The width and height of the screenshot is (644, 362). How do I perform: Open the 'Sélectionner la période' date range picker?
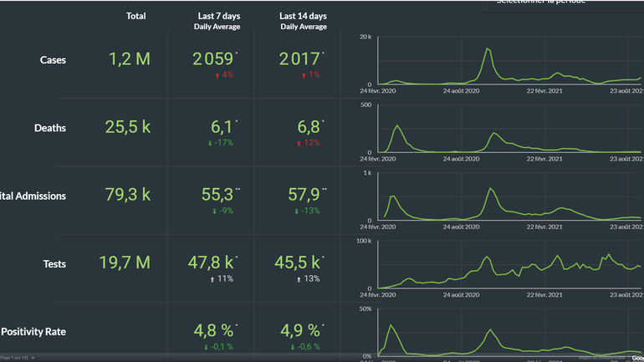(562, 3)
